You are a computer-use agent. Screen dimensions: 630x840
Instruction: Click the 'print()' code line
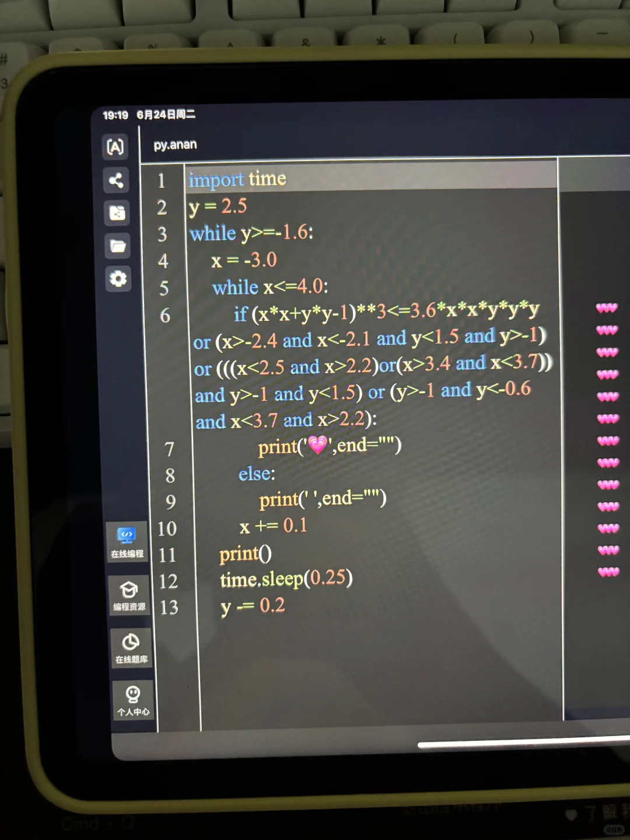point(246,553)
